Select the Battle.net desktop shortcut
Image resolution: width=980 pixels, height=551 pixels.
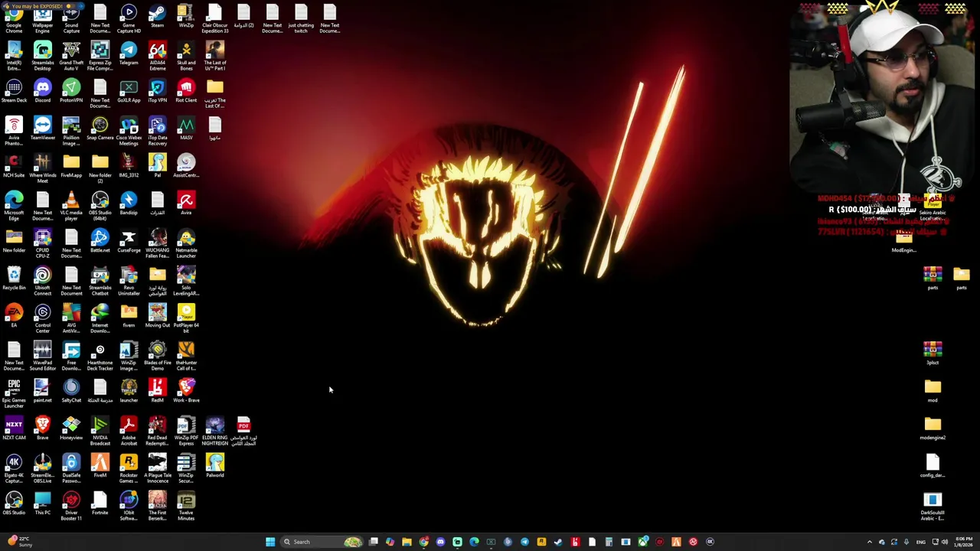[x=100, y=241]
